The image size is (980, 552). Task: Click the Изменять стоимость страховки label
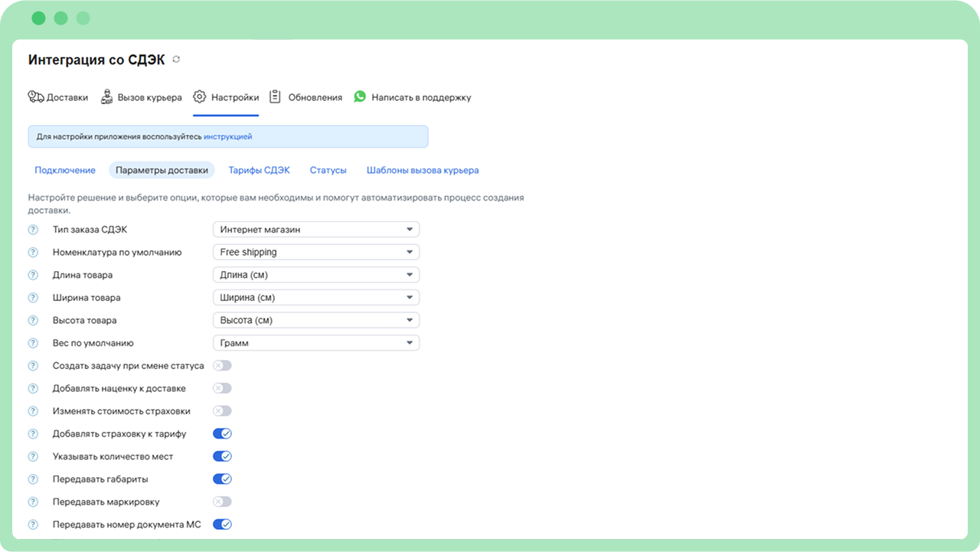pyautogui.click(x=122, y=411)
